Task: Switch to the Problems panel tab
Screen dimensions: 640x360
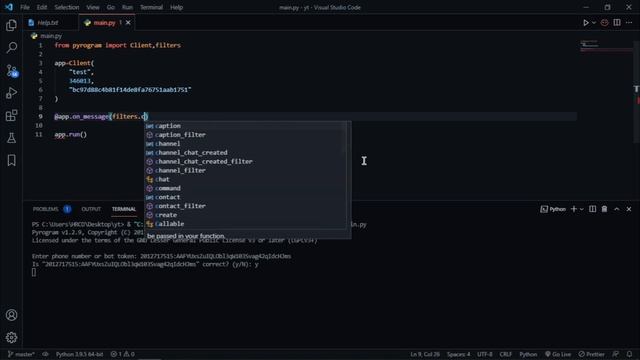Action: pyautogui.click(x=46, y=209)
